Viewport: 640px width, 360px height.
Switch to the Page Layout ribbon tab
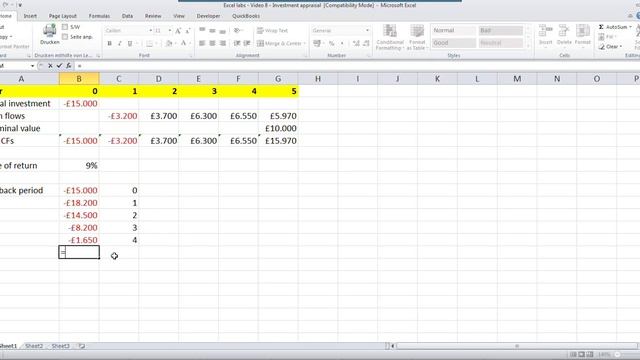[x=63, y=16]
